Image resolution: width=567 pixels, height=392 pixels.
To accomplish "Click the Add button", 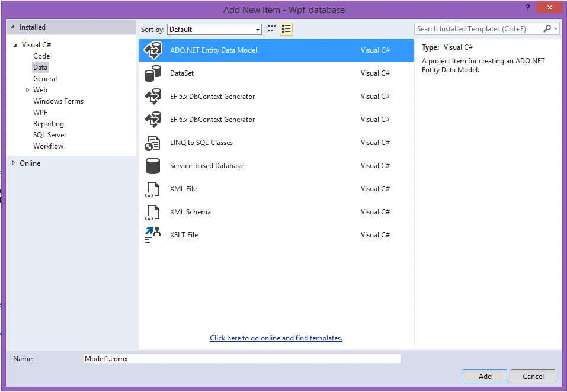I will coord(485,377).
